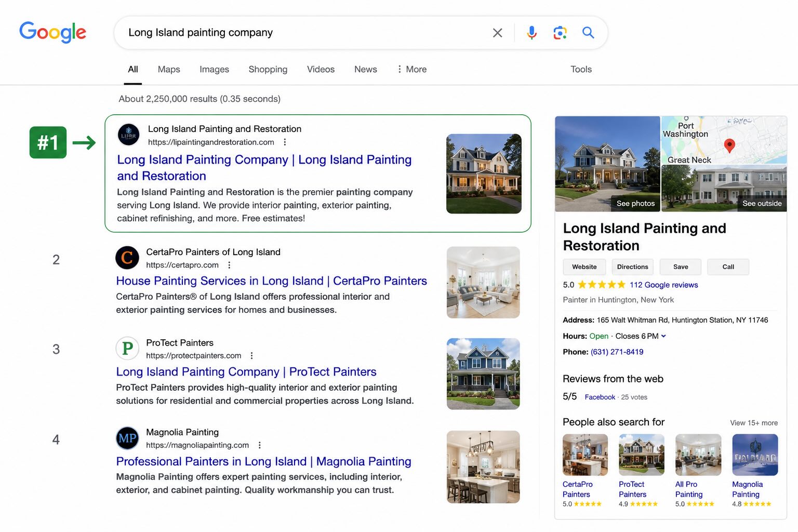798x532 pixels.
Task: Click Long Island Painting and Restoration favicon
Action: tap(128, 135)
